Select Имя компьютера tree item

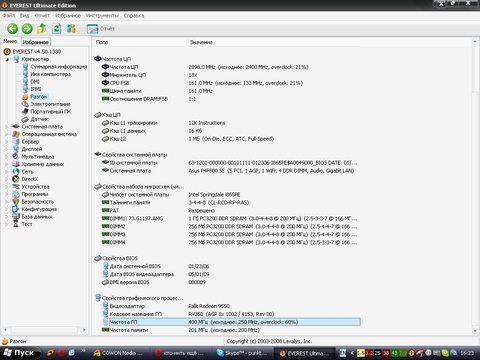(50, 74)
